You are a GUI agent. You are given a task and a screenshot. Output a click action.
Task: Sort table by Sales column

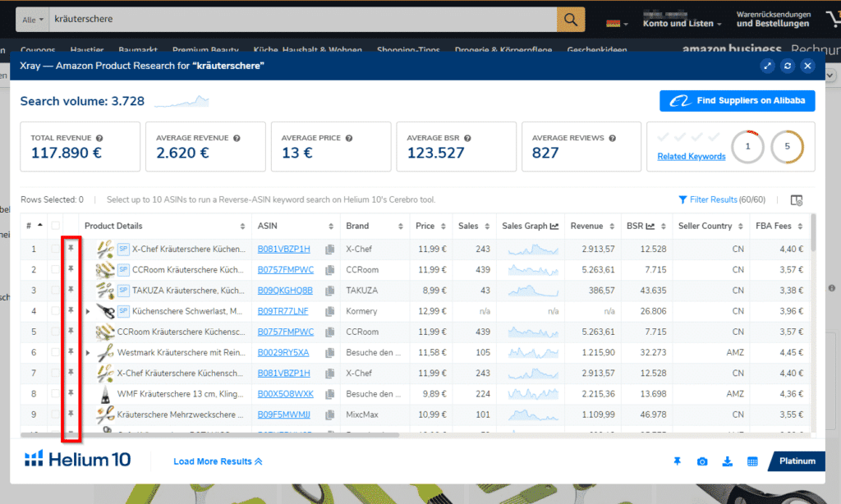pos(488,227)
